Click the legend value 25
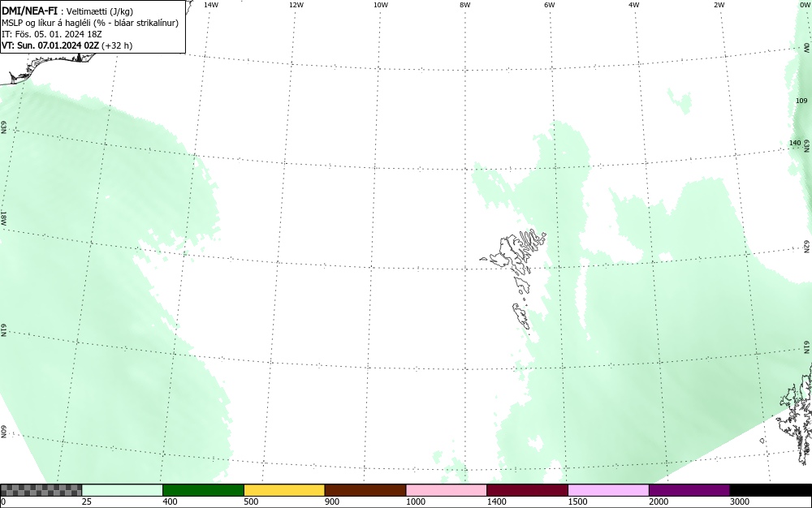Image resolution: width=812 pixels, height=508 pixels. 87,502
